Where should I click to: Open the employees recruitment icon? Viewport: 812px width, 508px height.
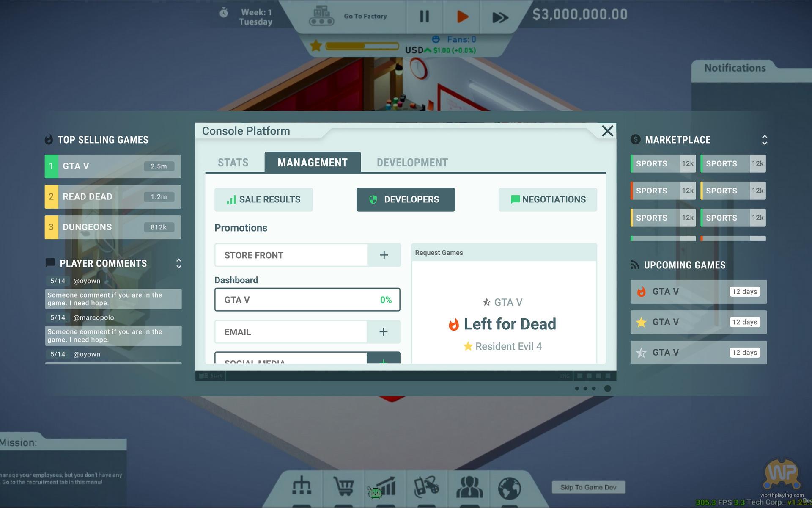(469, 487)
